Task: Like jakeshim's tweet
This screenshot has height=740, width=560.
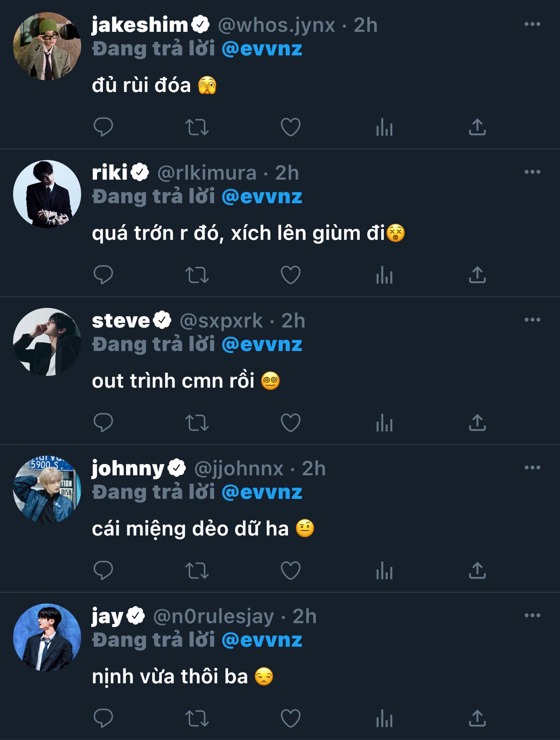Action: point(290,127)
